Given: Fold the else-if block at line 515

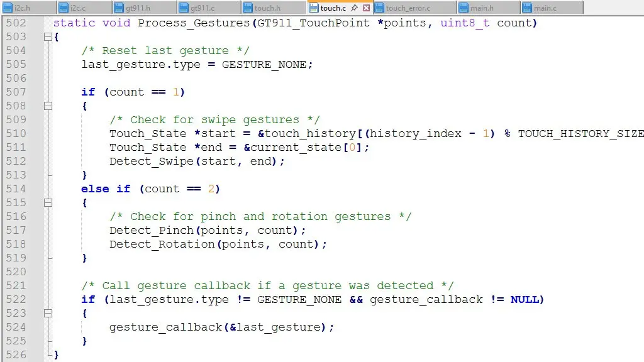Looking at the screenshot, I should coord(48,203).
